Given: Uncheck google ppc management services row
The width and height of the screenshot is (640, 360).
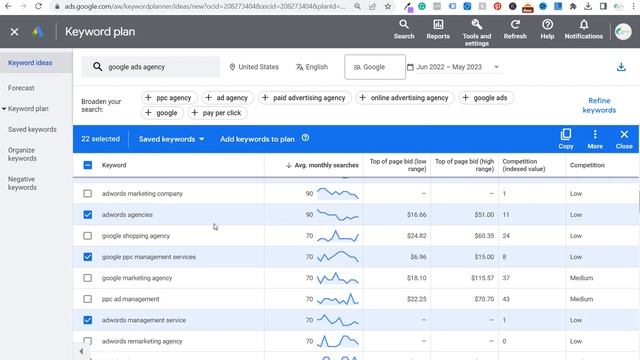Looking at the screenshot, I should click(x=88, y=257).
